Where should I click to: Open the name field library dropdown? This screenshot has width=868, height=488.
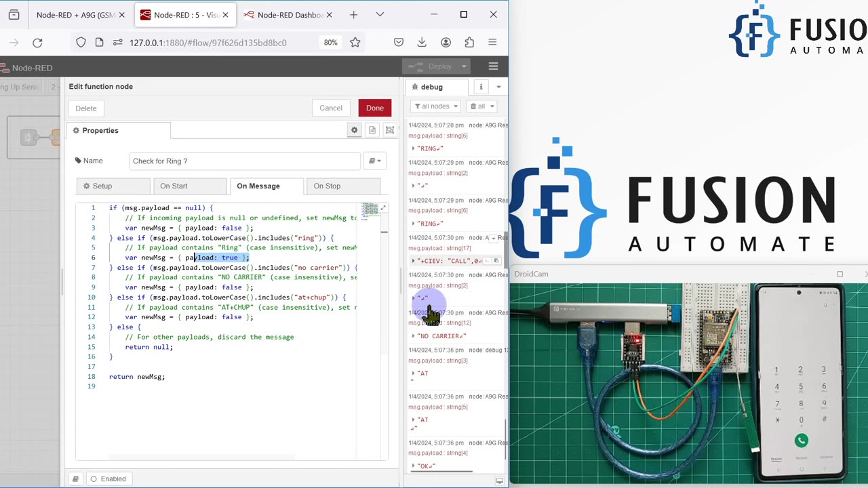coord(374,161)
